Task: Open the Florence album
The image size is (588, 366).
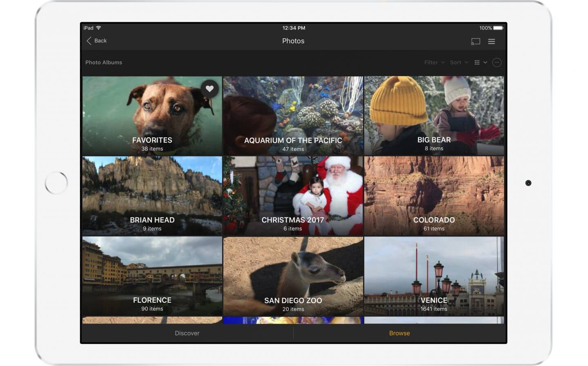Action: 152,276
